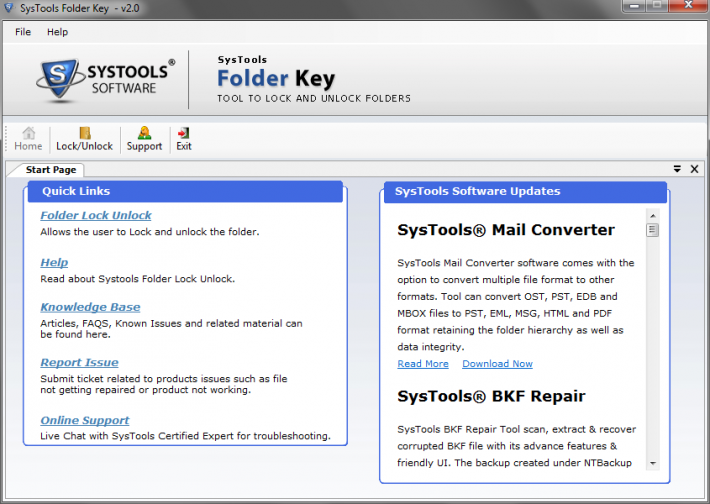
Task: Maximize the SysTools Folder Key window
Action: [657, 6]
